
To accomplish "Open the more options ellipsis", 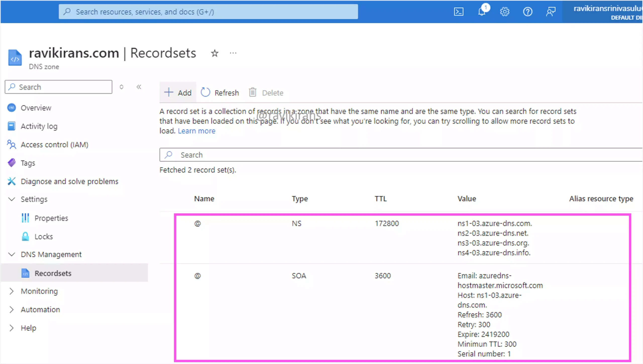I will click(233, 53).
